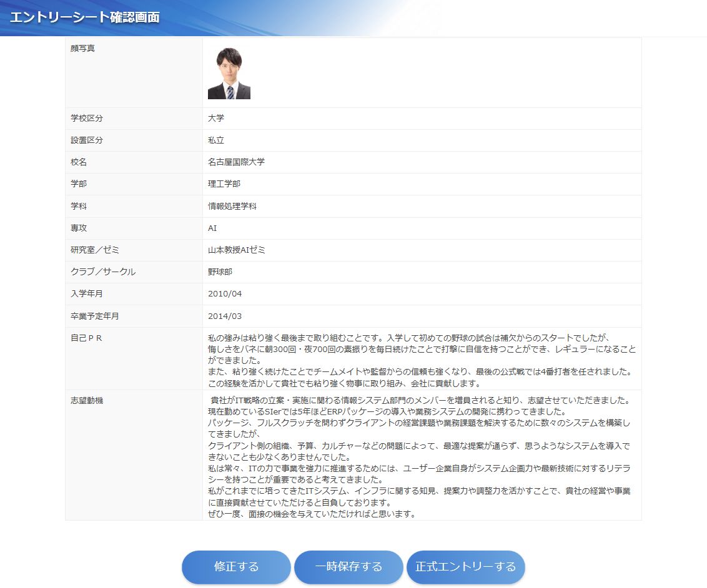Click the 学校区分 row label
Viewport: 707px width, 588px height.
87,119
